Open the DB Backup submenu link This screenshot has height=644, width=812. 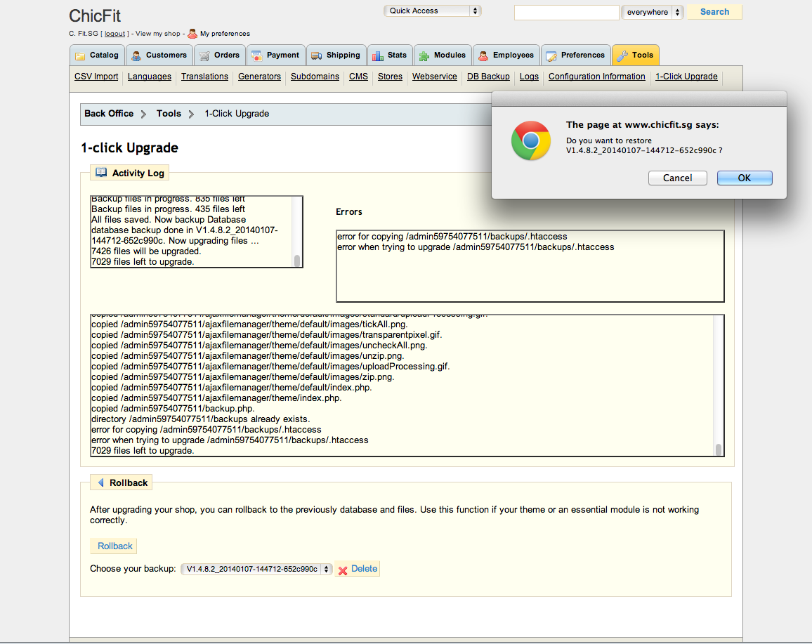[488, 77]
